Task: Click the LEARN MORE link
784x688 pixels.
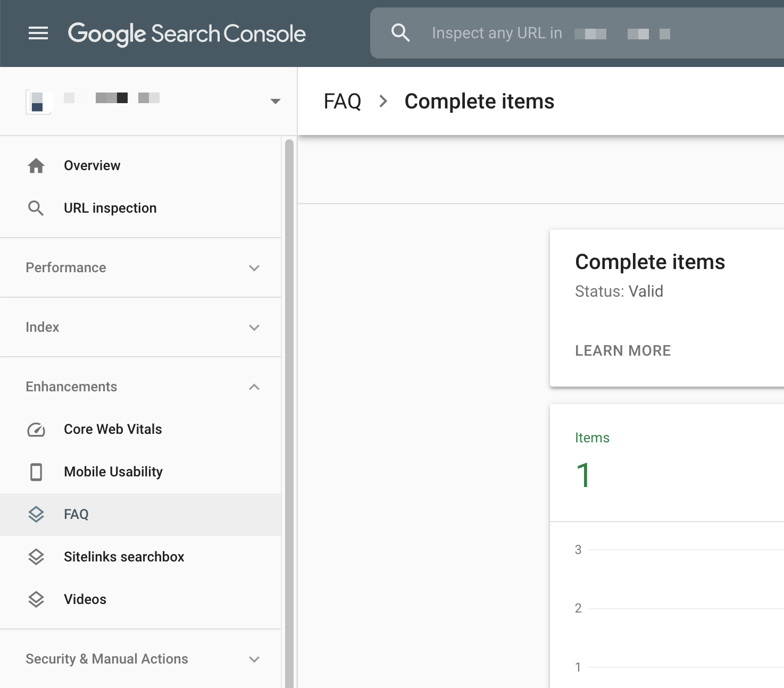Action: (623, 350)
